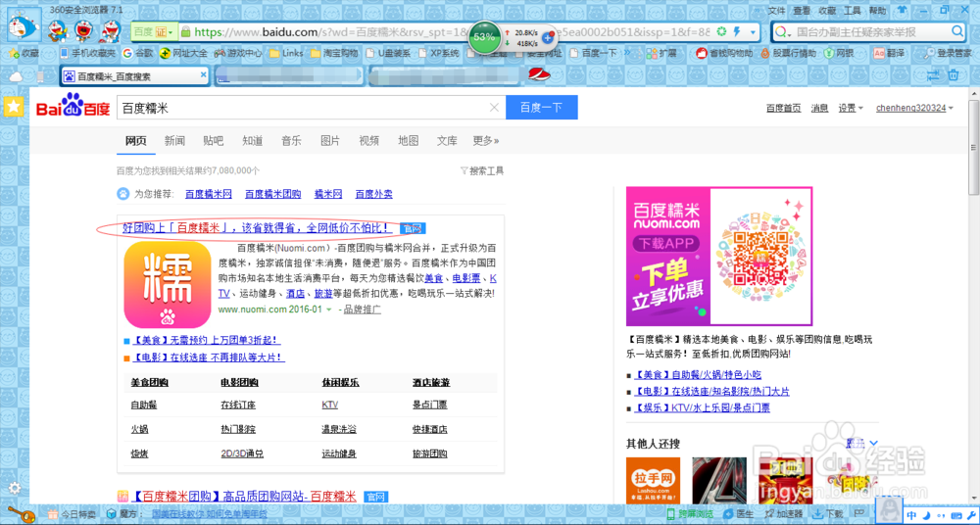Open the 网址大全 bookmark

click(x=184, y=54)
